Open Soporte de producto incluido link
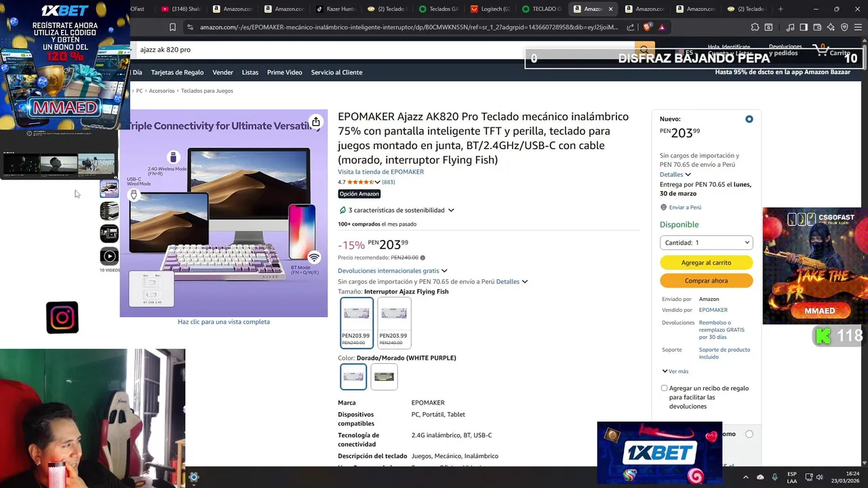The image size is (868, 488). [x=724, y=353]
